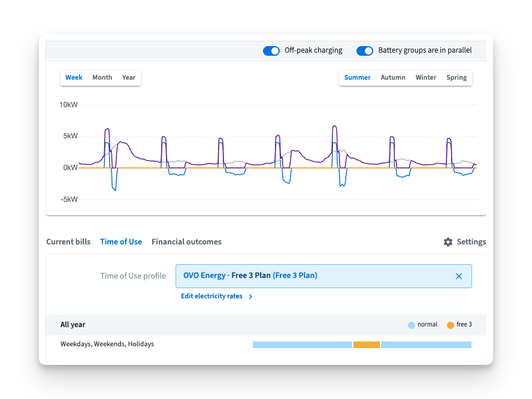532x399 pixels.
Task: Click the Edit electricity rates link
Action: coord(211,297)
